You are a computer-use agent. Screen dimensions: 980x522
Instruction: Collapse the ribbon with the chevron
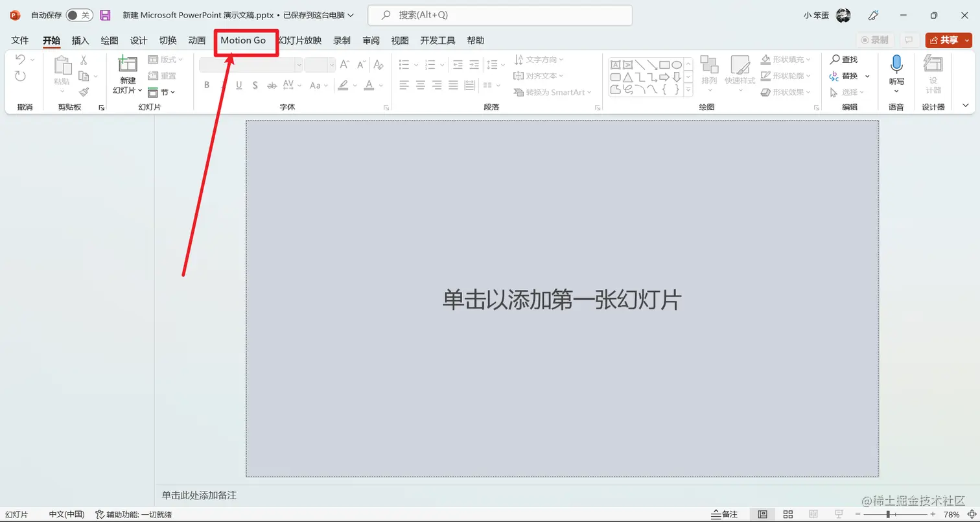tap(966, 106)
